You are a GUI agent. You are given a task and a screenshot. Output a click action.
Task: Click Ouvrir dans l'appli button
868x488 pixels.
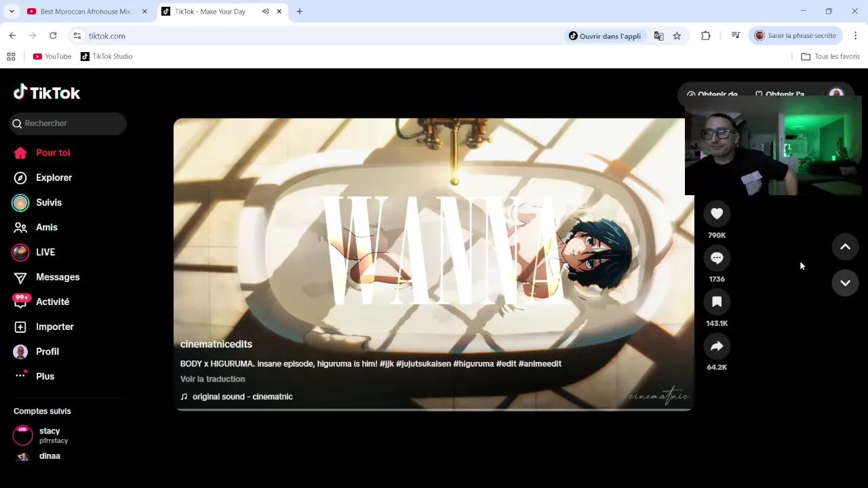coord(605,36)
